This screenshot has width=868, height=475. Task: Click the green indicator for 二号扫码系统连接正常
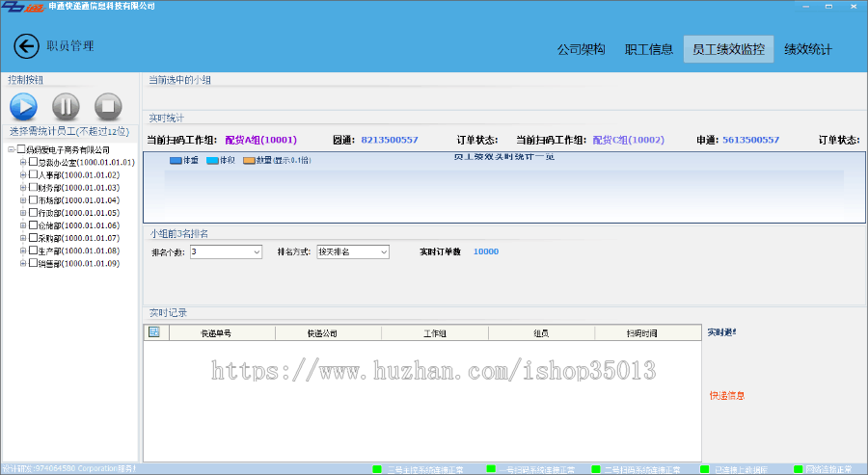click(x=596, y=469)
